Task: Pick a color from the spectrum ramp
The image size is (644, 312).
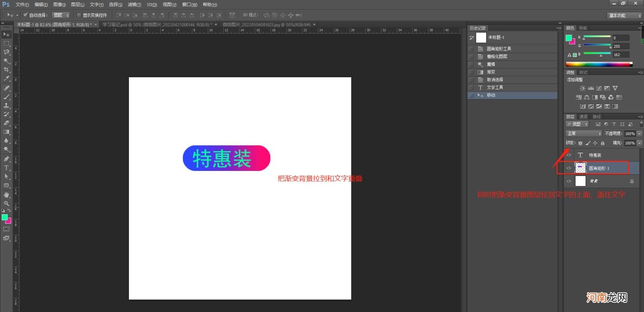Action: [599, 64]
